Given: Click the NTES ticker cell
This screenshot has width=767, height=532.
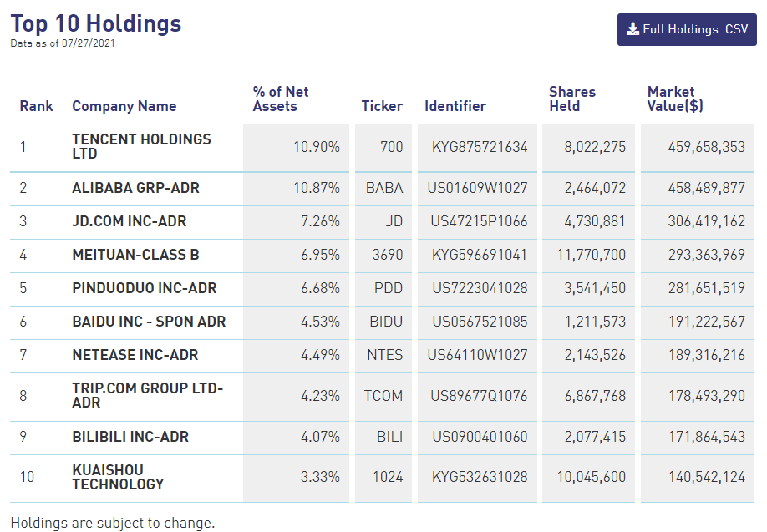Looking at the screenshot, I should pos(384,354).
